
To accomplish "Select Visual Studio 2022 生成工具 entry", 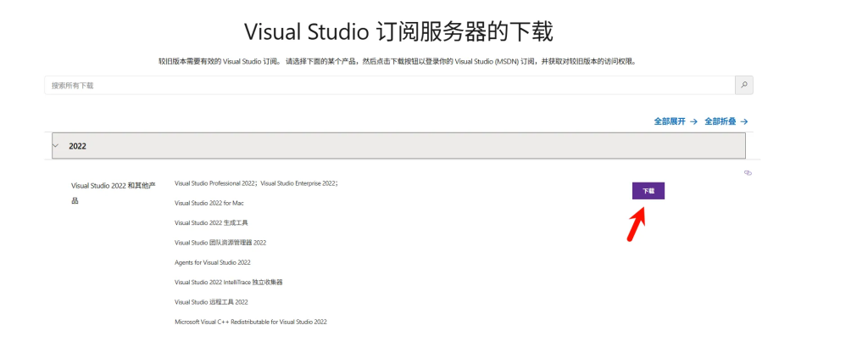I will pos(211,223).
